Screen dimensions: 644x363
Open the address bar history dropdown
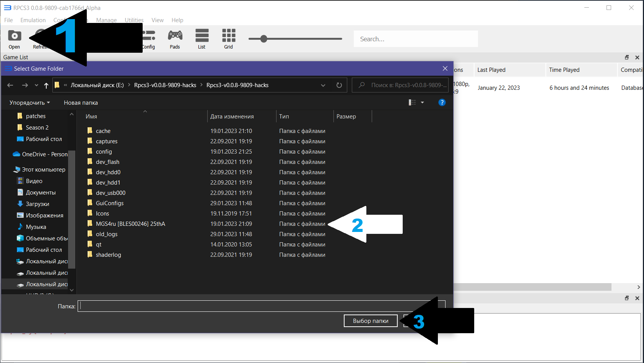[x=323, y=85]
